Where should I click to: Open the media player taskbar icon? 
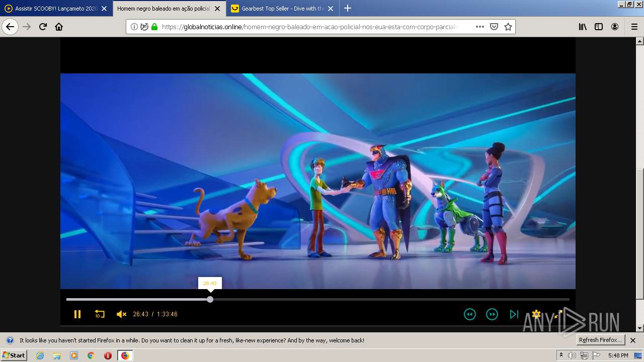pyautogui.click(x=74, y=355)
